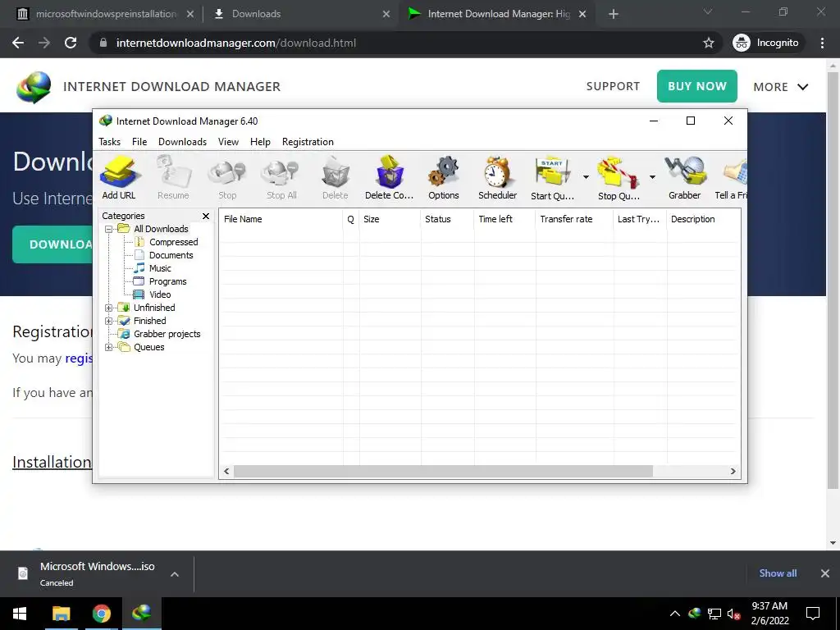Click Chrome icon in taskbar
Image resolution: width=840 pixels, height=630 pixels.
click(x=101, y=614)
